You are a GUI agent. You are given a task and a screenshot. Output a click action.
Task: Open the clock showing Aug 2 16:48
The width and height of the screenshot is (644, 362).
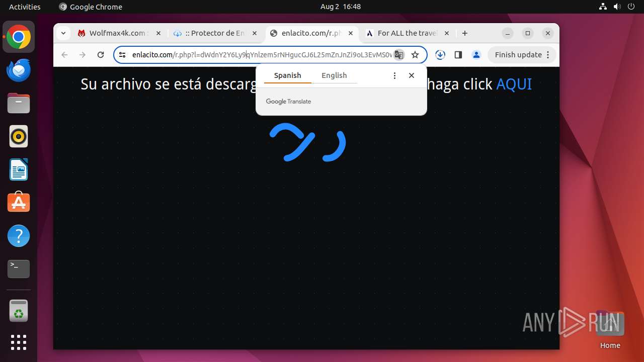341,7
